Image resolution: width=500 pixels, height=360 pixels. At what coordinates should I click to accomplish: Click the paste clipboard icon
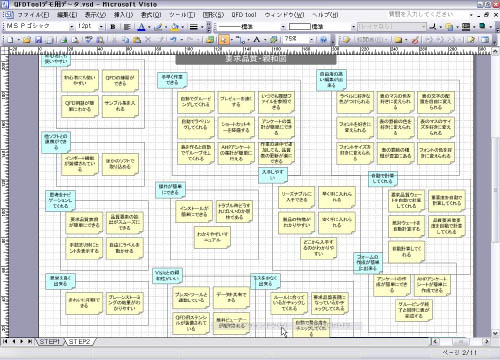(x=137, y=40)
